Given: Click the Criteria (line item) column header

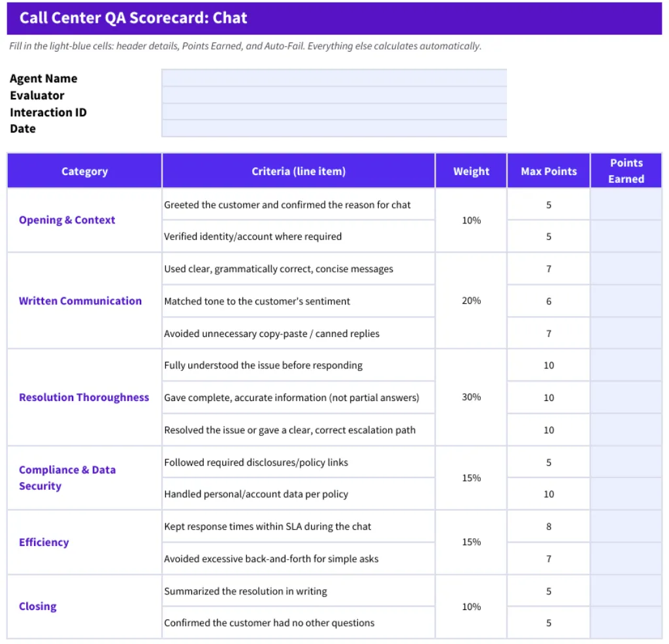Looking at the screenshot, I should point(299,170).
